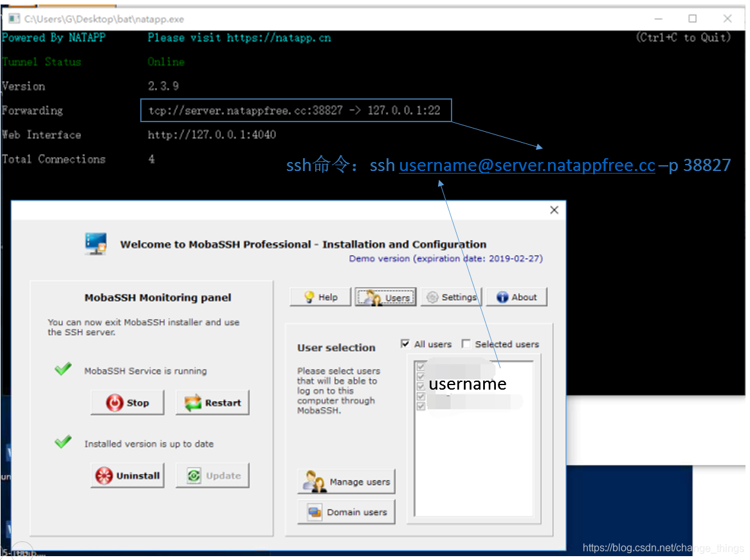Enable the Selected users checkbox
The width and height of the screenshot is (750, 560).
(x=466, y=344)
